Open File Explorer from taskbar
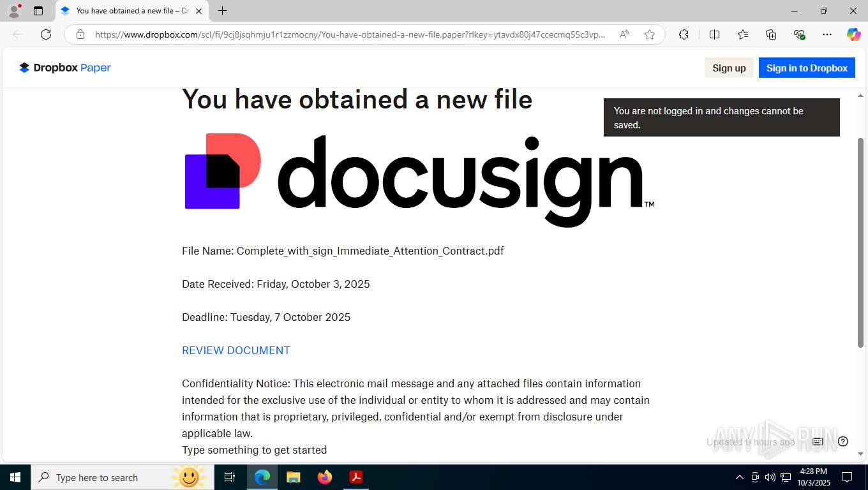The width and height of the screenshot is (868, 490). pos(293,477)
